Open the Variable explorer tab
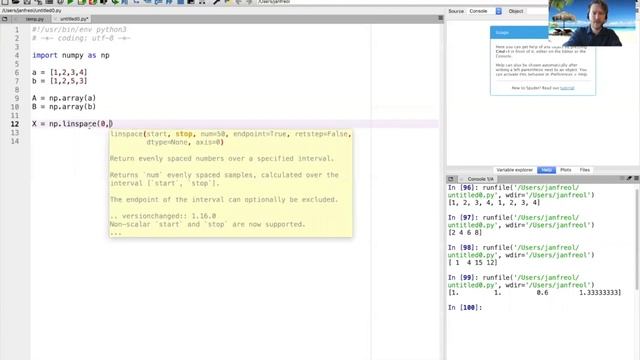 point(514,170)
